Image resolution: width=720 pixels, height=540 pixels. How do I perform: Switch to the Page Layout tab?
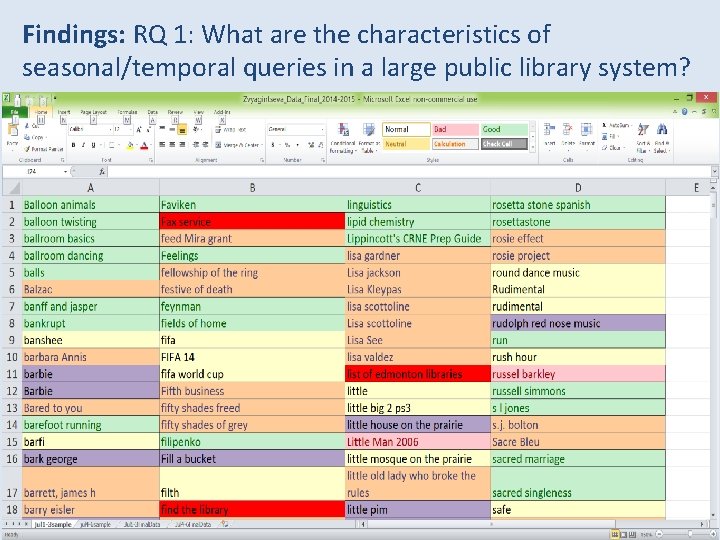tap(93, 112)
